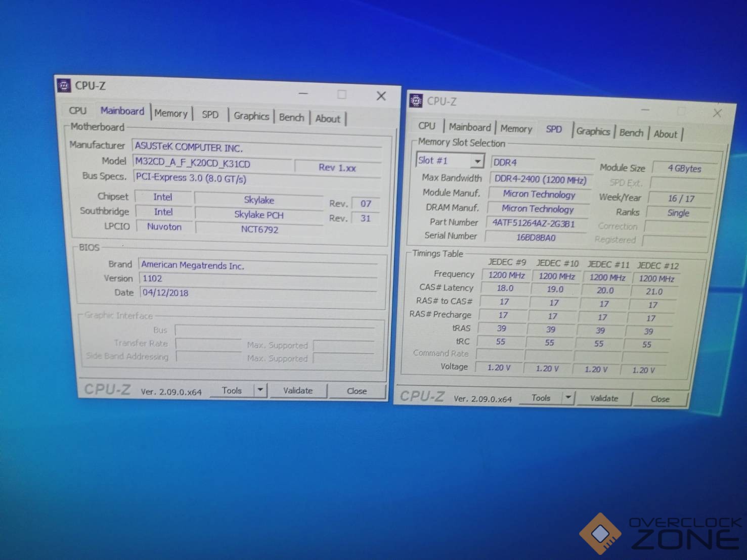This screenshot has width=747, height=560.
Task: Click the Southbridge Rev. value 31
Action: tap(366, 218)
